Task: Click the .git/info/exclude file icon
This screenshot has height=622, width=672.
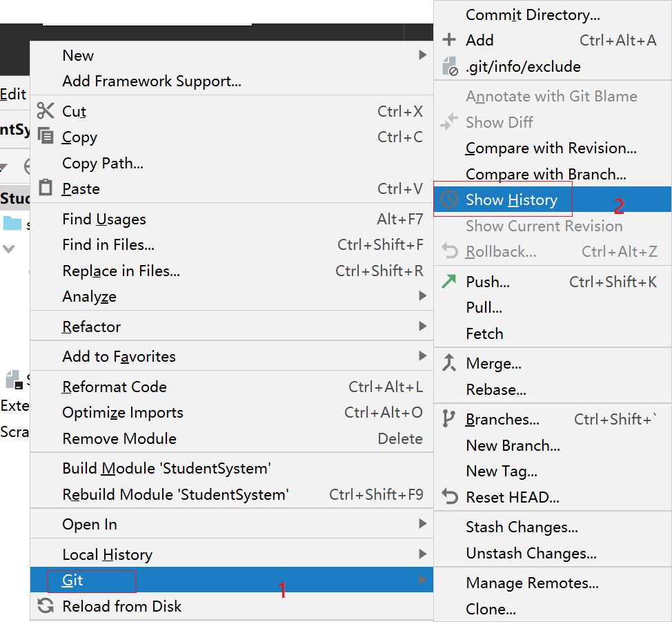Action: pos(449,66)
